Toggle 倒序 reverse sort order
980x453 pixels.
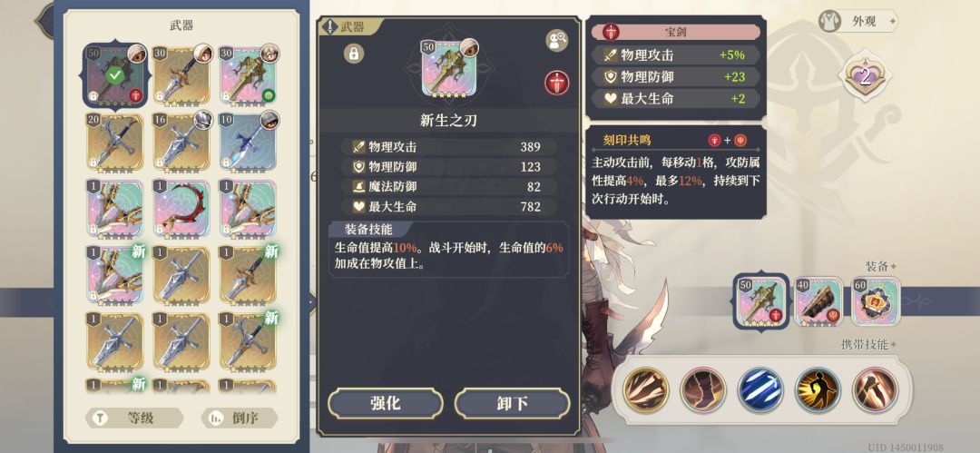coord(238,419)
